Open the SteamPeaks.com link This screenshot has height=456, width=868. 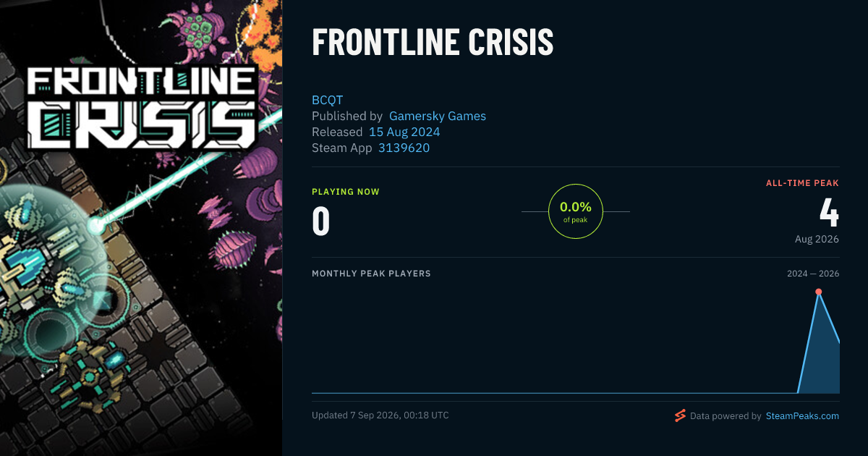point(802,416)
